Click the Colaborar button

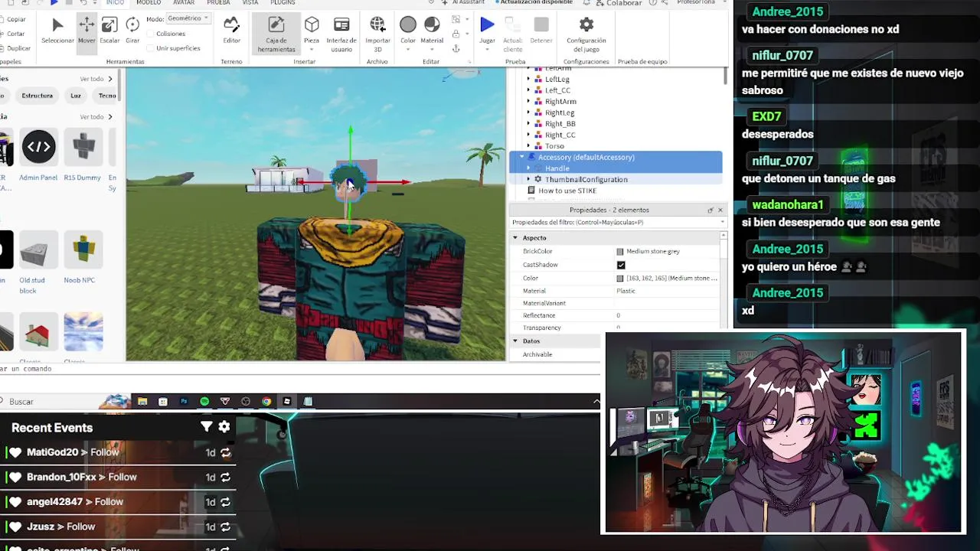coord(619,3)
